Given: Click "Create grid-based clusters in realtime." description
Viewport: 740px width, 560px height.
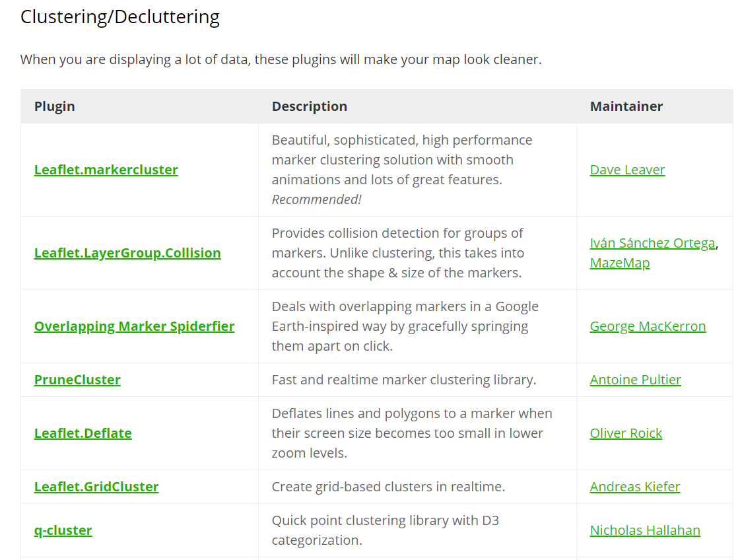Looking at the screenshot, I should (x=388, y=486).
